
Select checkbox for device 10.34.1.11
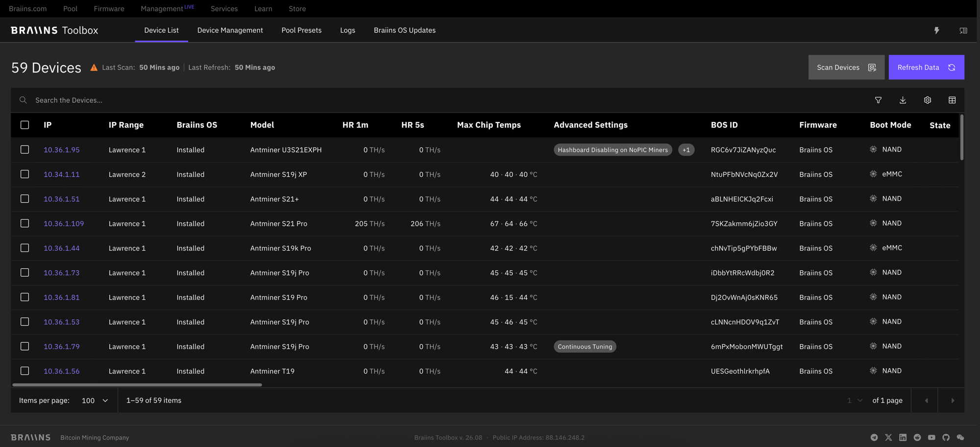point(24,174)
